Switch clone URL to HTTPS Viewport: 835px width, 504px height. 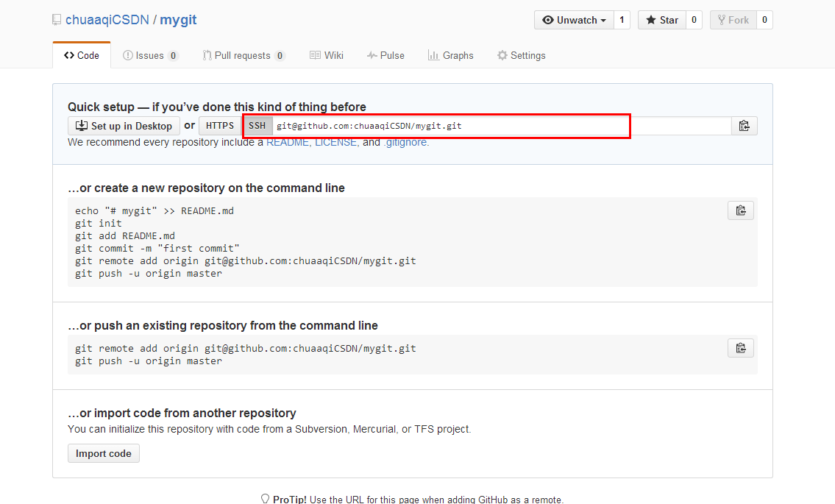[220, 126]
